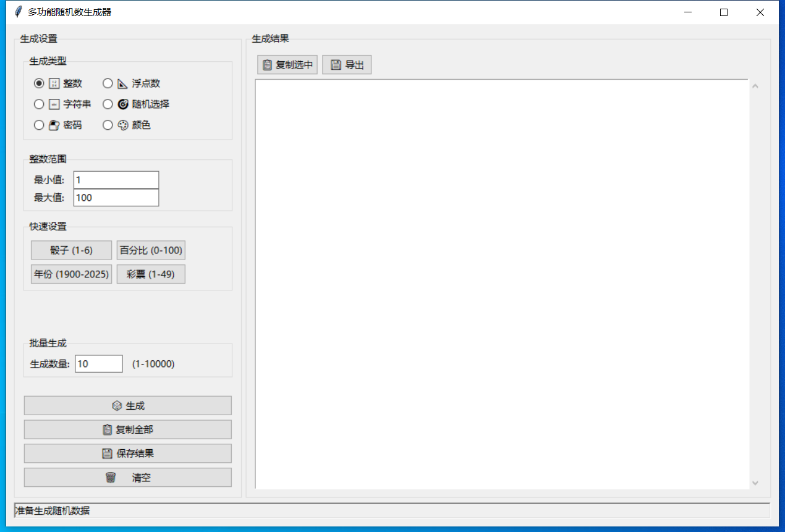The height and width of the screenshot is (532, 785).
Task: Click the 快速设置 group label
Action: click(48, 226)
